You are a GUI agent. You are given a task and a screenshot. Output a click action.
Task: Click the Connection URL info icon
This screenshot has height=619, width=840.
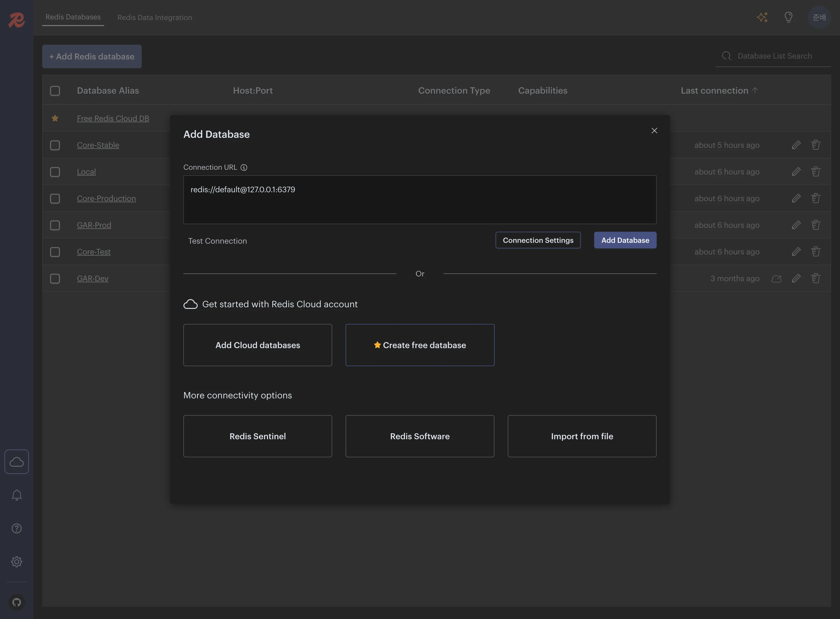pos(244,168)
